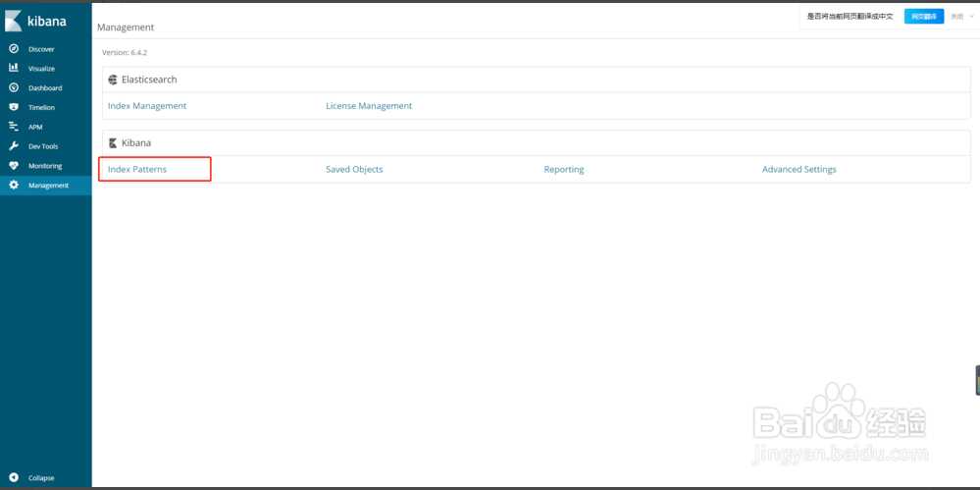Click the Monitoring heartbeat icon
This screenshot has width=980, height=490.
(x=14, y=166)
